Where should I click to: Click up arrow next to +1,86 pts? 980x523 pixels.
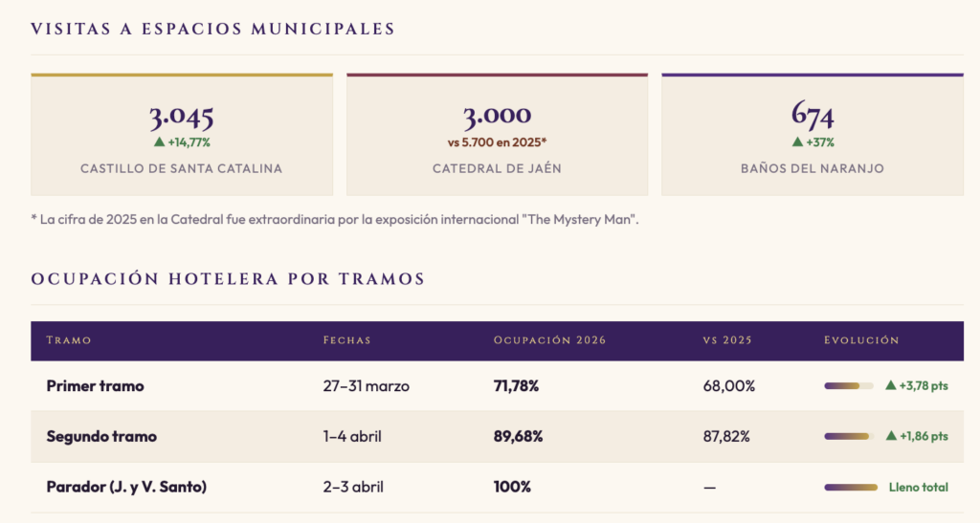[891, 436]
